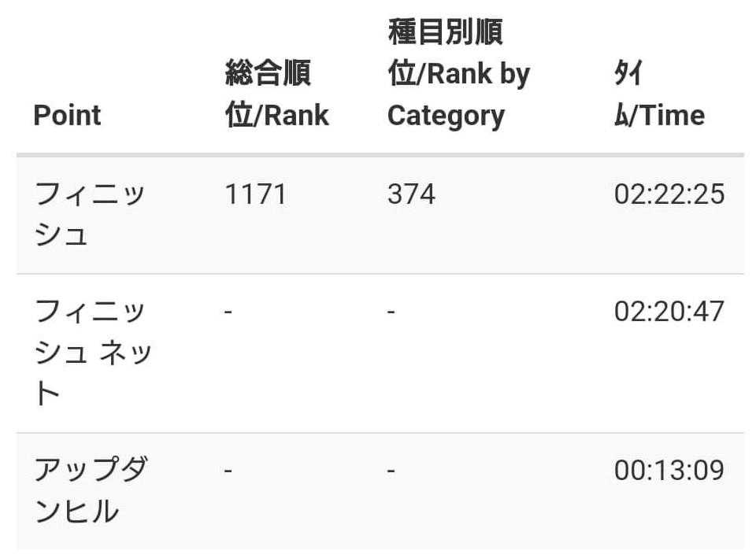Screen dimensions: 756x558
Task: Select net finish time 02:20:47
Action: tap(669, 312)
